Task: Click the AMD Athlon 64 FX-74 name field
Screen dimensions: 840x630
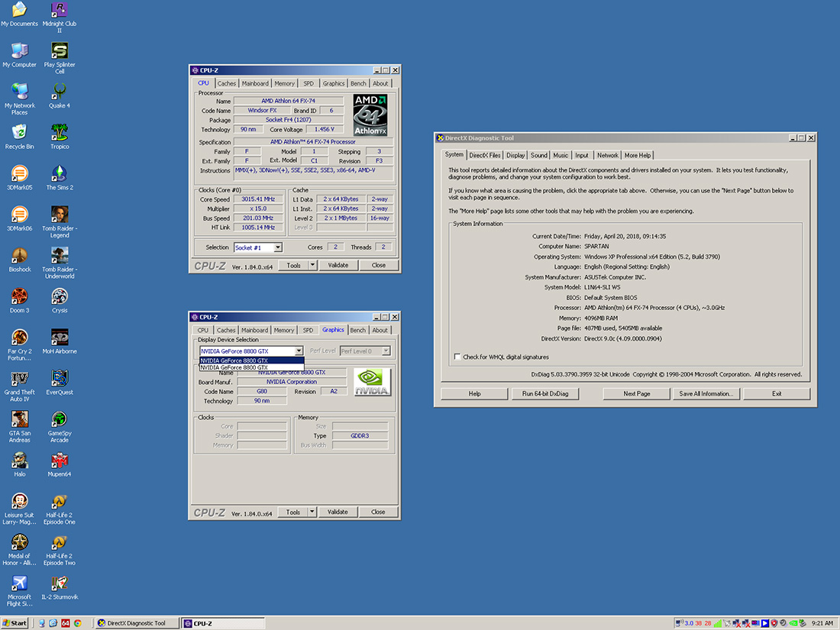Action: (288, 101)
